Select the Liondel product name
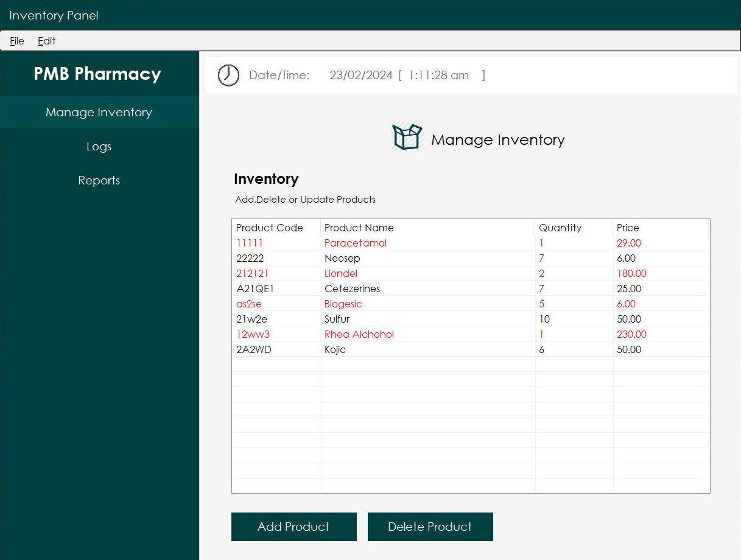 341,273
